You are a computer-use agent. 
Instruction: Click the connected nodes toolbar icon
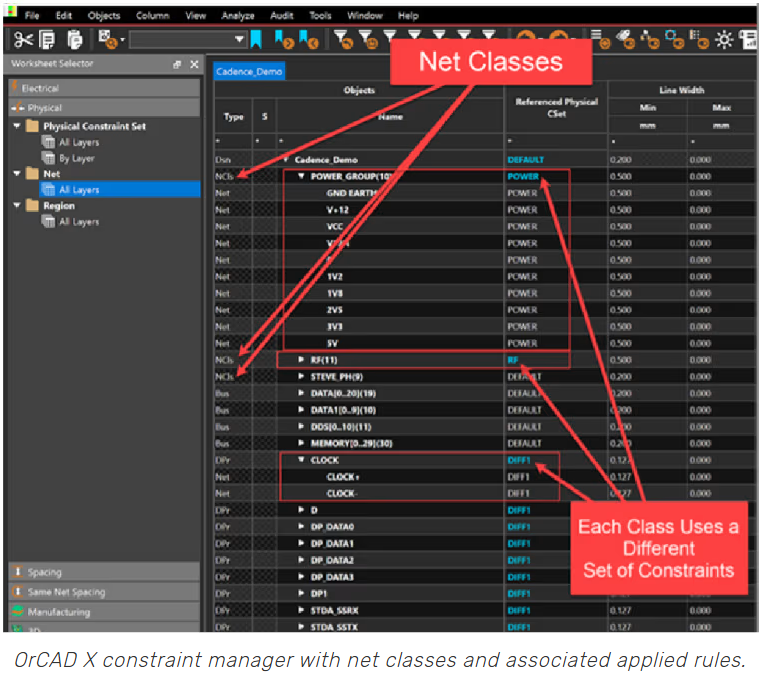pos(650,40)
